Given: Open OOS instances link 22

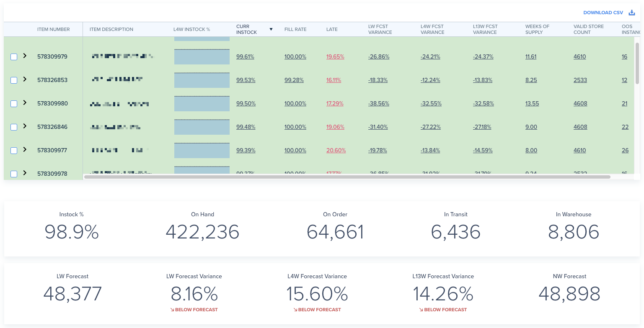Looking at the screenshot, I should click(x=625, y=127).
